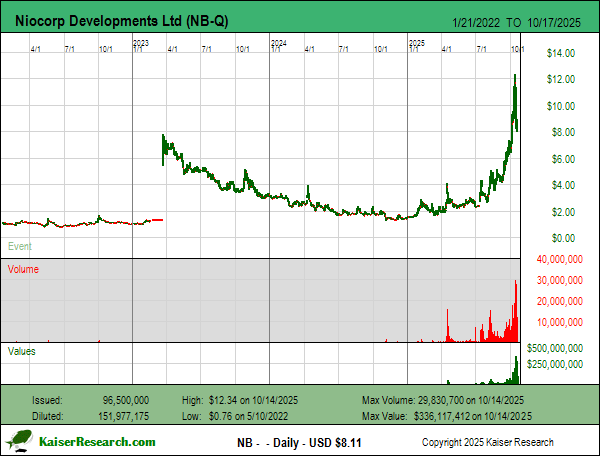The width and height of the screenshot is (600, 456).
Task: Click the Max Volume 29,830,700 entry
Action: (443, 401)
